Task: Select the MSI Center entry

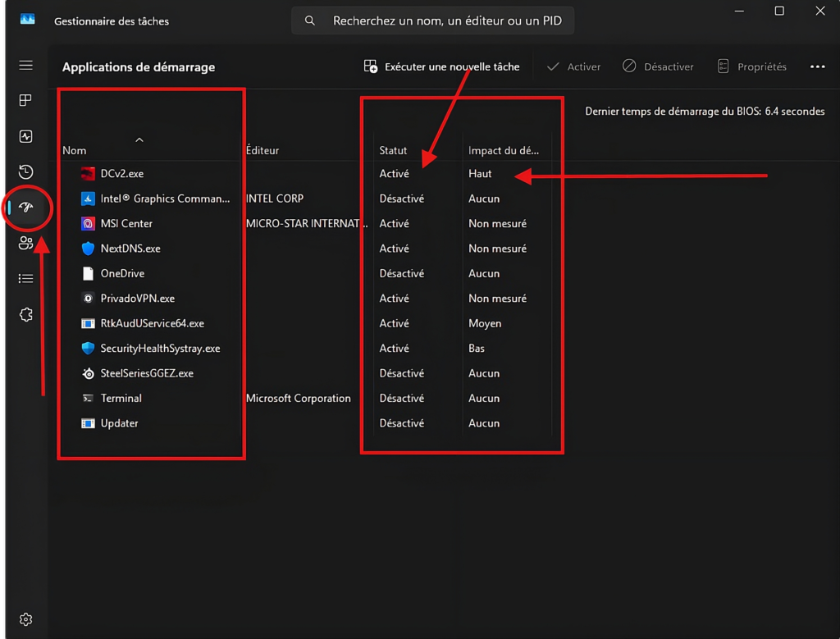Action: (x=126, y=223)
